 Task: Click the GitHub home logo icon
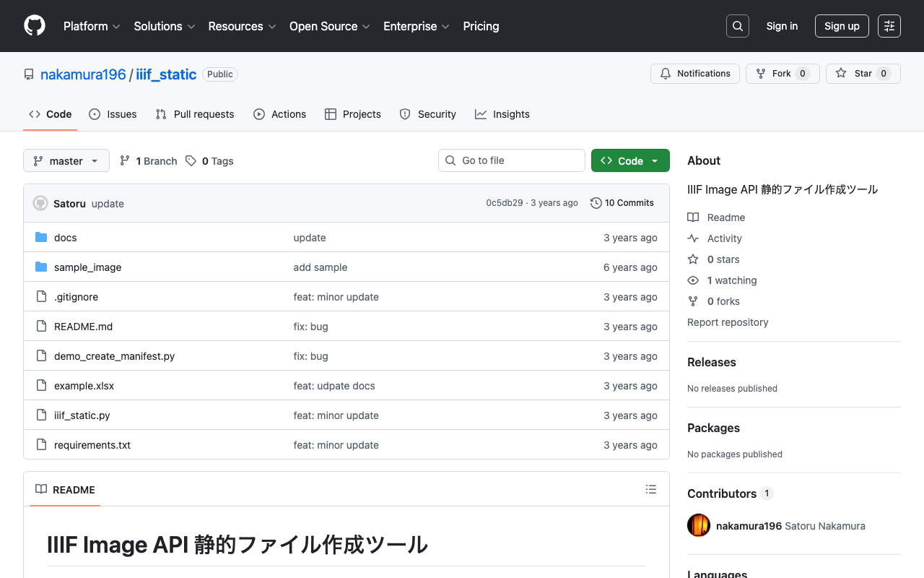(34, 26)
